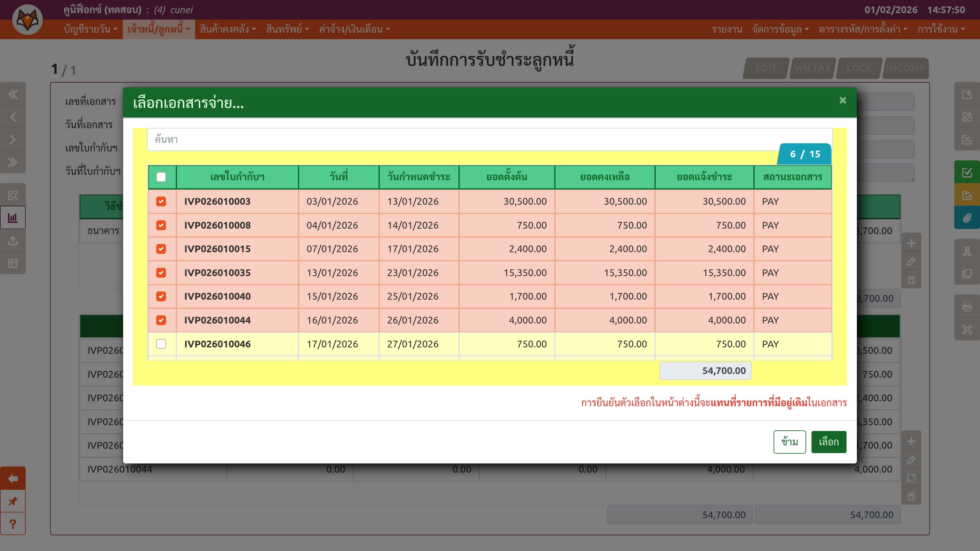Click the printer icon in right sidebar

point(967,306)
